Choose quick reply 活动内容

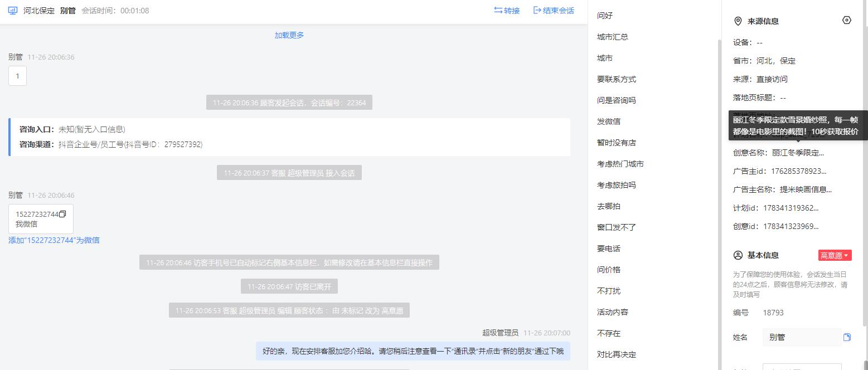click(613, 312)
